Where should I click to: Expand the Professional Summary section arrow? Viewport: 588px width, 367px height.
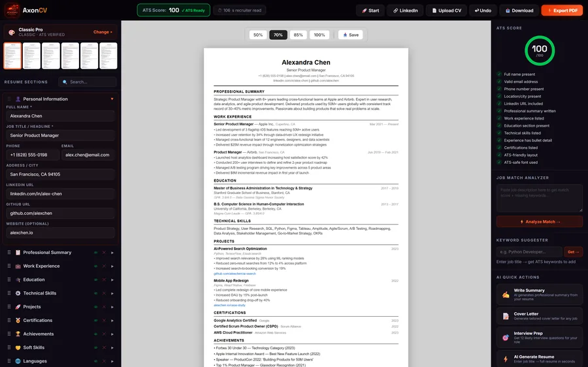(112, 253)
